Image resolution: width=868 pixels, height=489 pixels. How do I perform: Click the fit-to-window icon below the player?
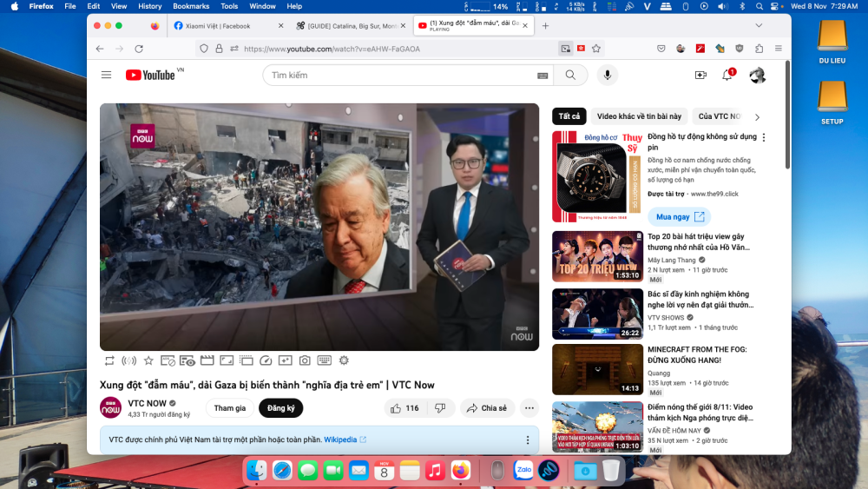(227, 360)
